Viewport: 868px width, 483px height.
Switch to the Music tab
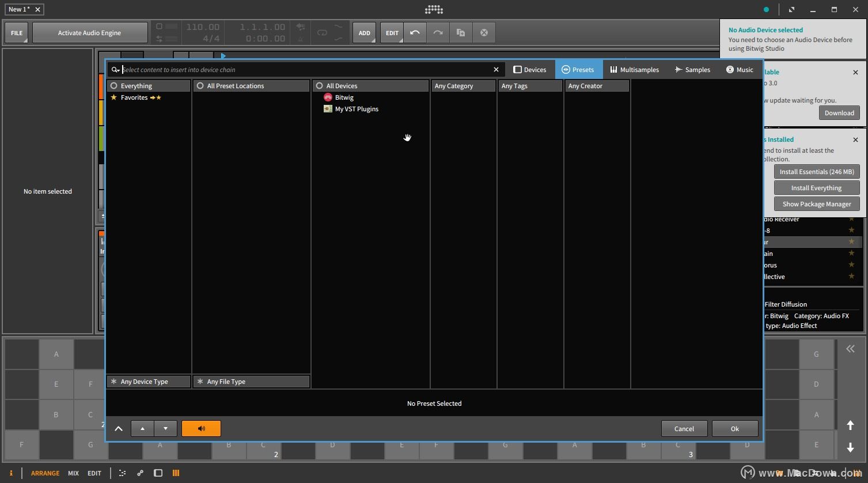pyautogui.click(x=740, y=70)
